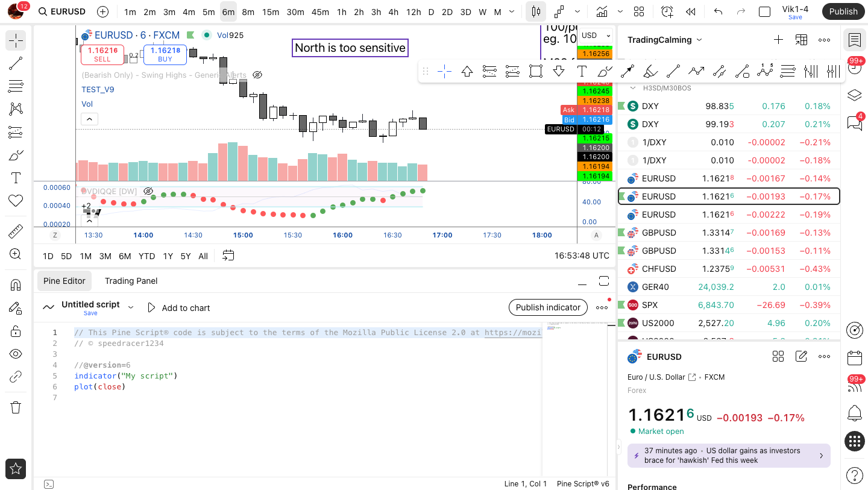Toggle hide all drawings eye icon
Image resolution: width=868 pixels, height=490 pixels.
pyautogui.click(x=16, y=354)
